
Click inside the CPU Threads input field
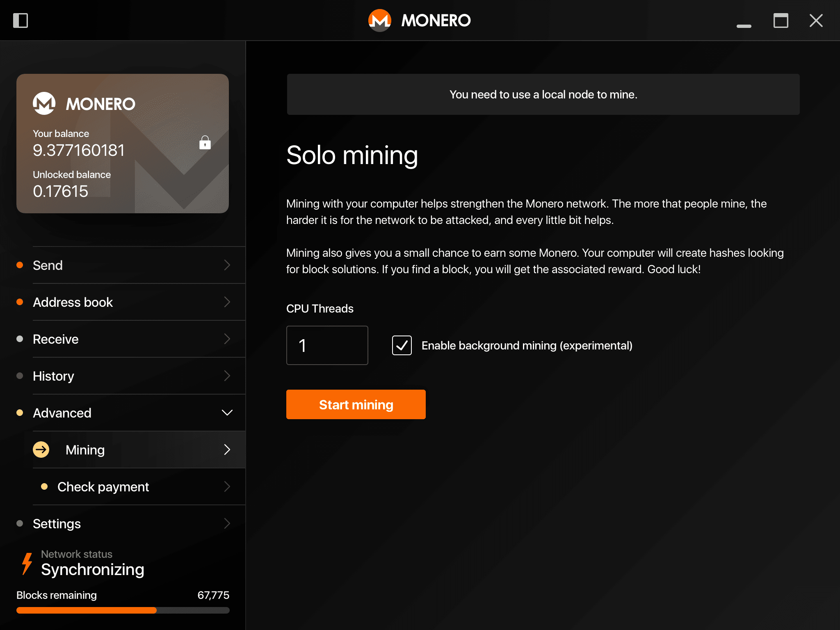coord(327,345)
